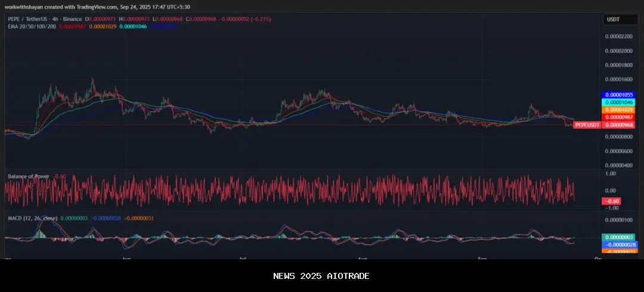644x292 pixels.
Task: Click the orange 0.00001029 EMA price tag
Action: click(618, 110)
